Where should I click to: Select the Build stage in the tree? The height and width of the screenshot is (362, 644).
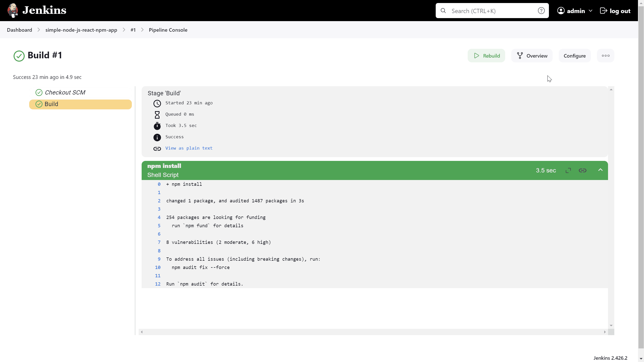click(51, 104)
